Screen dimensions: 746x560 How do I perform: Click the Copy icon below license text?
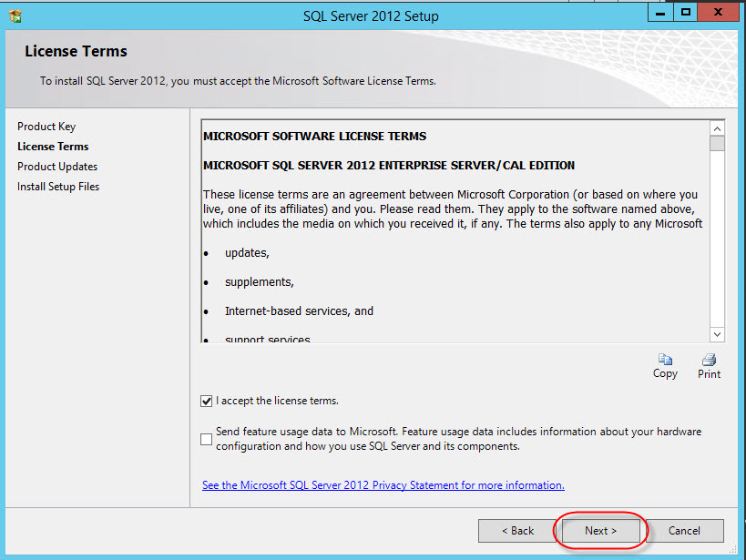[665, 361]
